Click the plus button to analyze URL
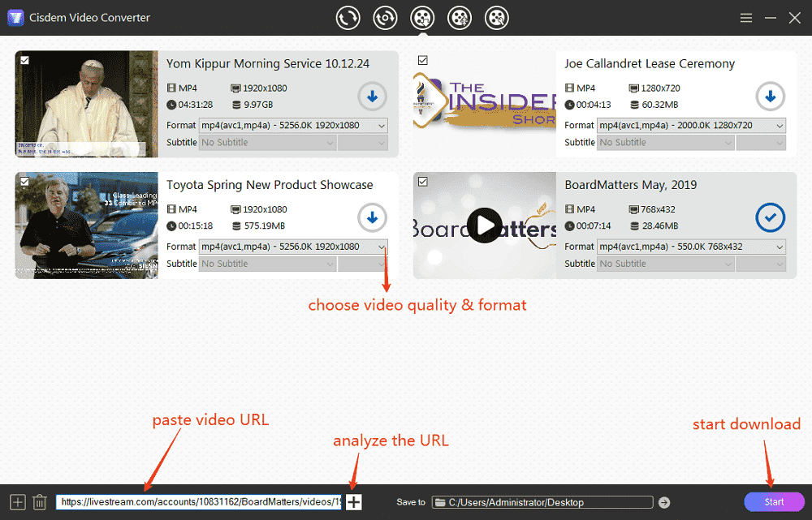812x520 pixels. (x=354, y=502)
